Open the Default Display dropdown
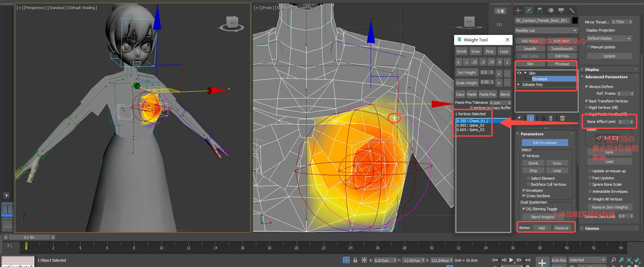The width and height of the screenshot is (644, 267). pyautogui.click(x=609, y=38)
